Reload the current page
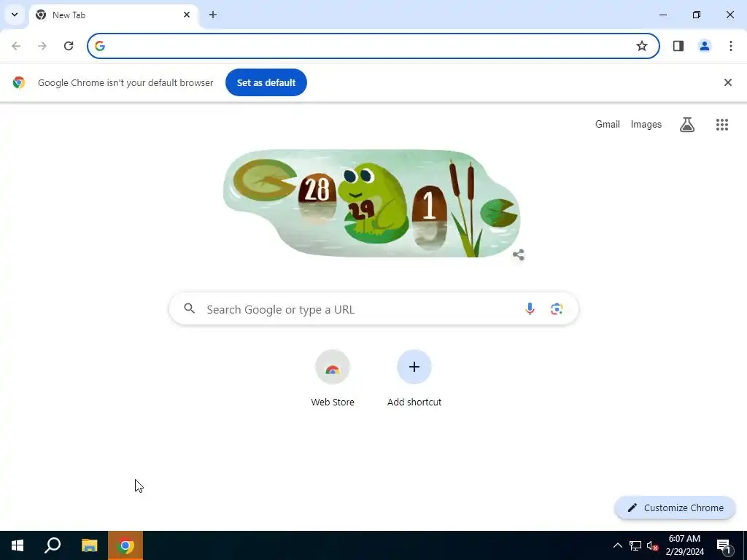The image size is (747, 560). pyautogui.click(x=69, y=46)
